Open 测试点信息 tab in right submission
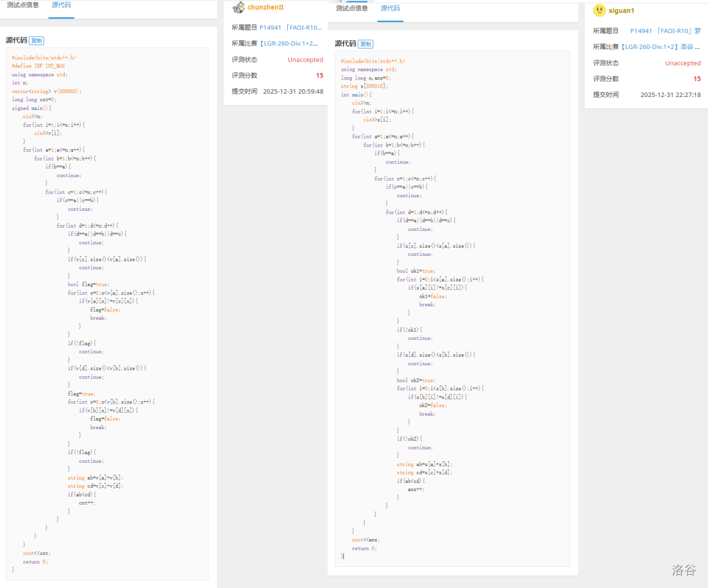 point(352,8)
